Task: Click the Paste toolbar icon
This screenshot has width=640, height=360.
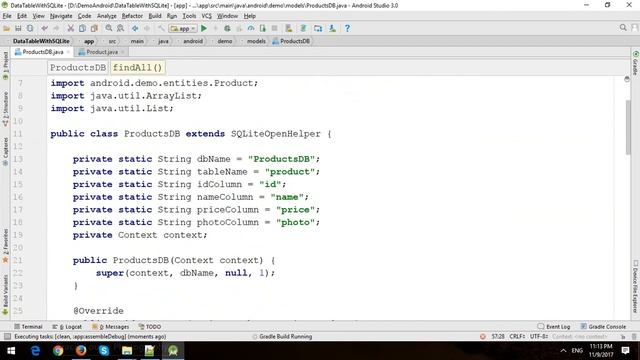Action: tap(94, 29)
